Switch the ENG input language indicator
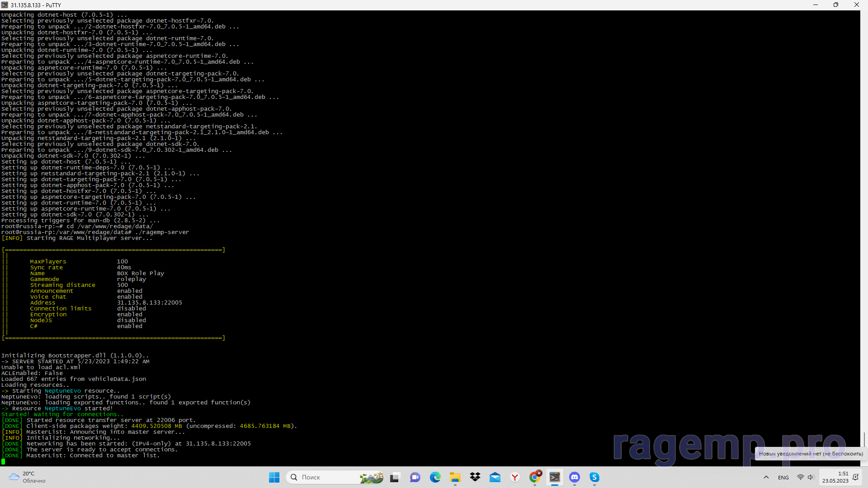868x488 pixels. tap(783, 478)
